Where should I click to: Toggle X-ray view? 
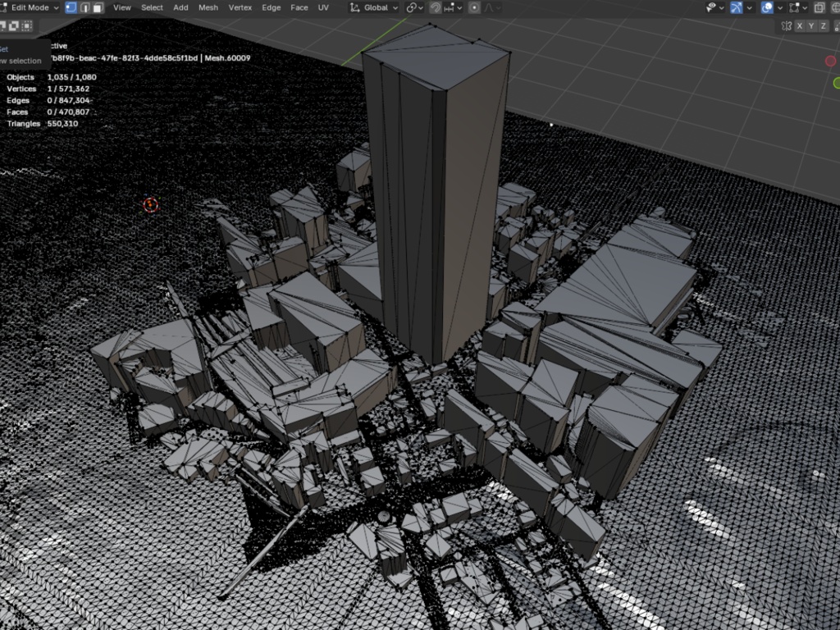click(819, 7)
